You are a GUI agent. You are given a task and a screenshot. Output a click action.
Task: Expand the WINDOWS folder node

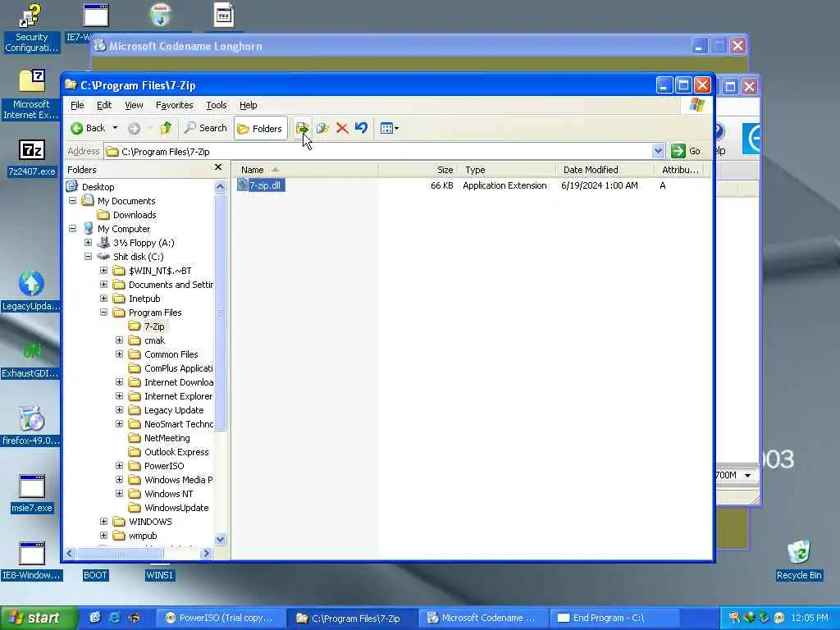coord(104,521)
